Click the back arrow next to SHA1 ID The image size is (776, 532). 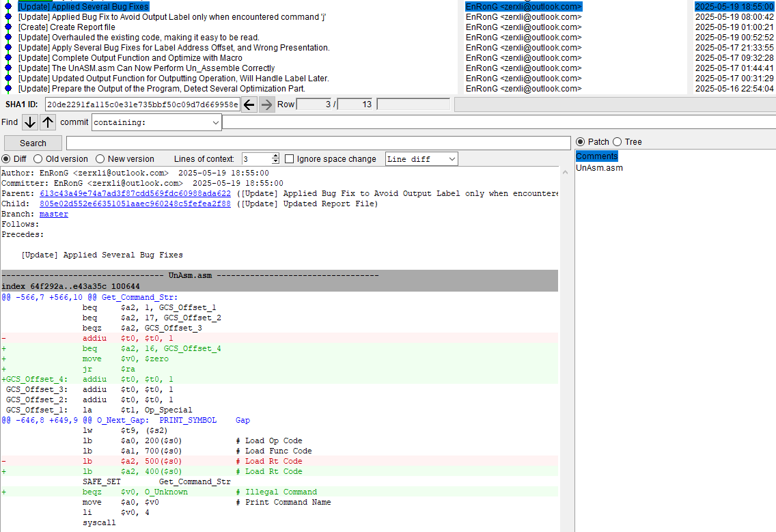(x=249, y=104)
